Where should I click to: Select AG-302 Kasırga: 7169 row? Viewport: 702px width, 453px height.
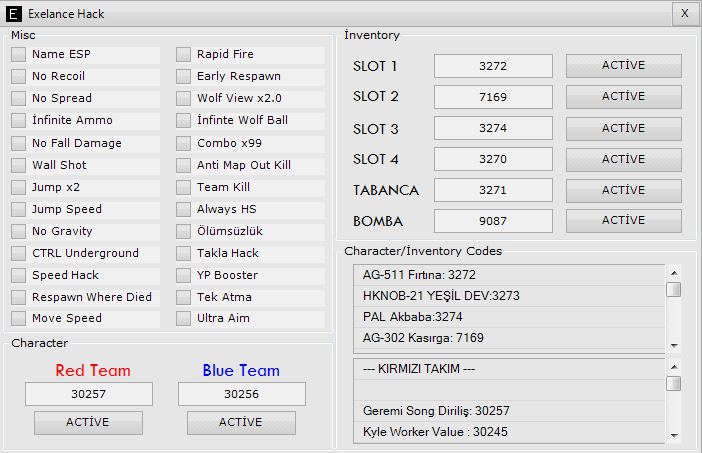click(x=509, y=338)
